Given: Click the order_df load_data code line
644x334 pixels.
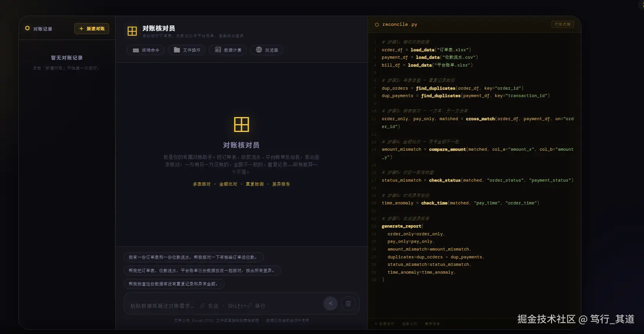Looking at the screenshot, I should click(426, 50).
